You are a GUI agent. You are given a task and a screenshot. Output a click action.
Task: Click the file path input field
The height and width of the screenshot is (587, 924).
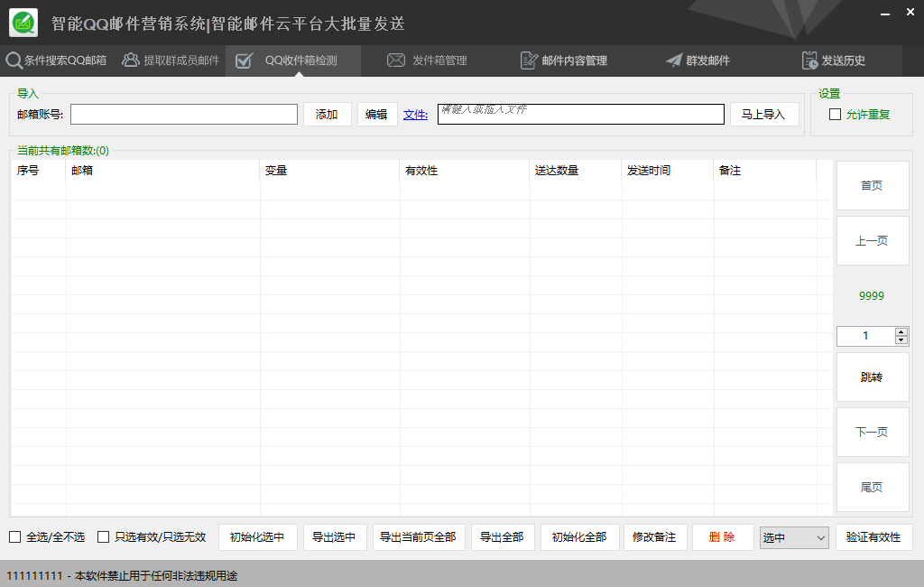[x=581, y=115]
